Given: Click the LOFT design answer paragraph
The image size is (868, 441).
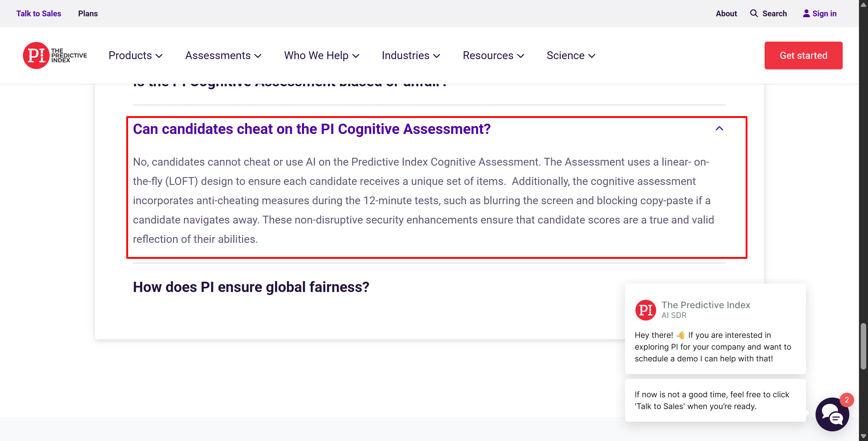Looking at the screenshot, I should click(423, 200).
